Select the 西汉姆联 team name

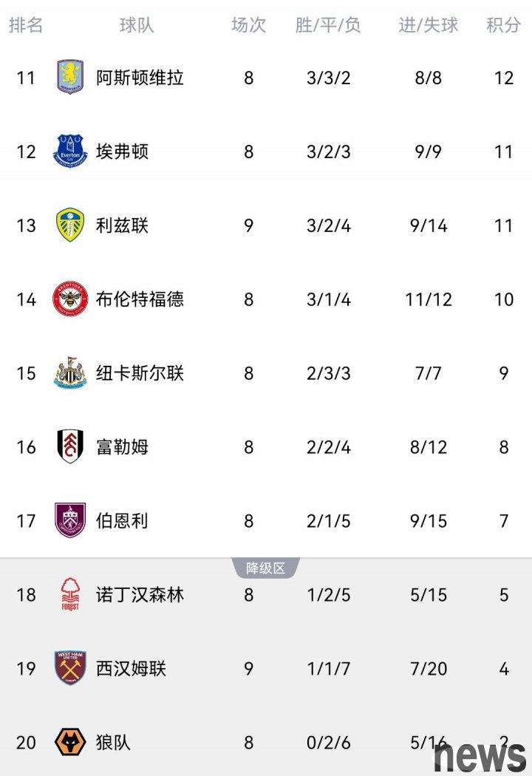[131, 669]
